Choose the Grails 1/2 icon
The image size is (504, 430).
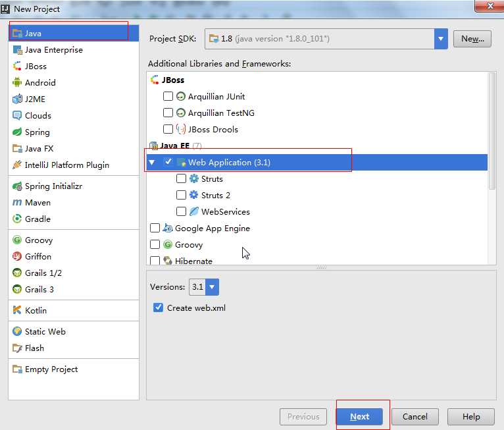[17, 273]
